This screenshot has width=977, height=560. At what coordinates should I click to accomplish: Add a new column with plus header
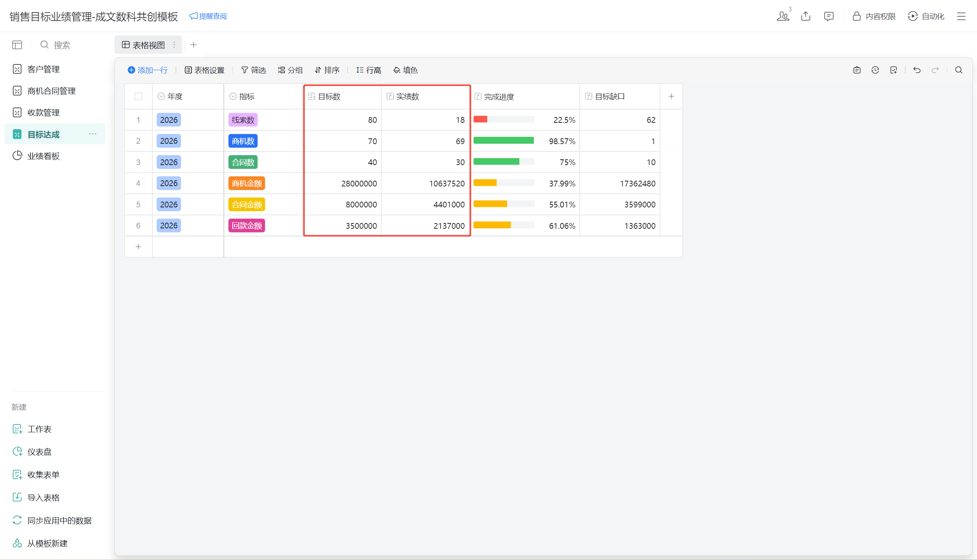tap(671, 96)
